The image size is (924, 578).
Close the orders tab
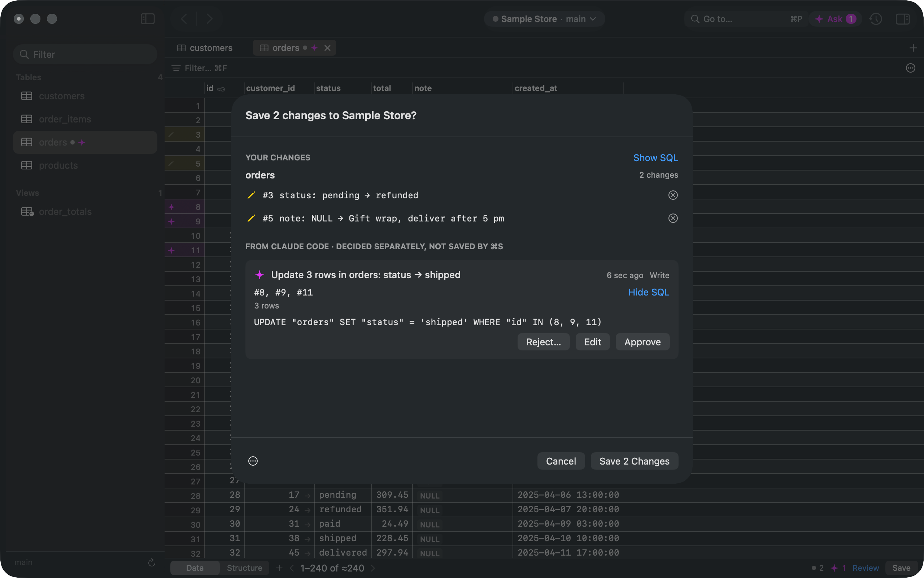(327, 48)
